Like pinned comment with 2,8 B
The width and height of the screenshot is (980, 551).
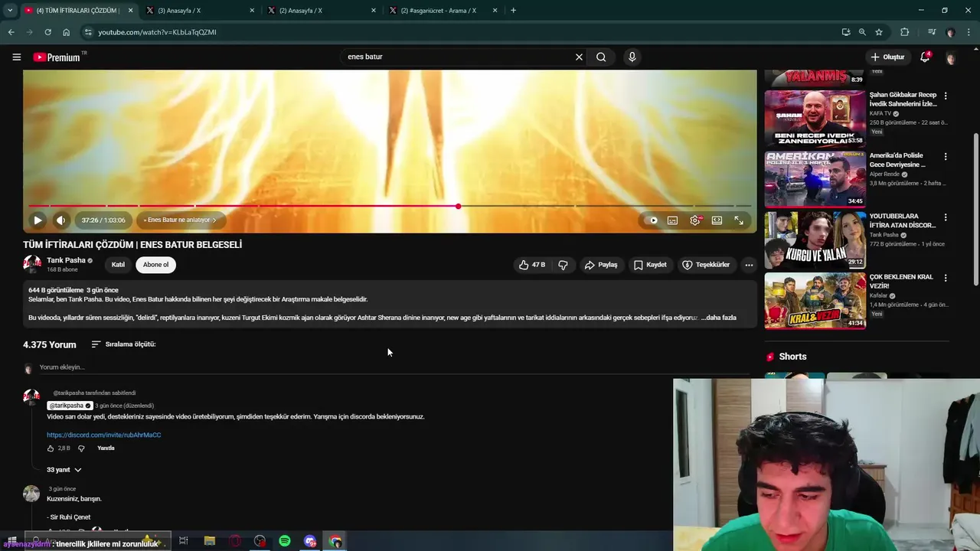pyautogui.click(x=51, y=448)
